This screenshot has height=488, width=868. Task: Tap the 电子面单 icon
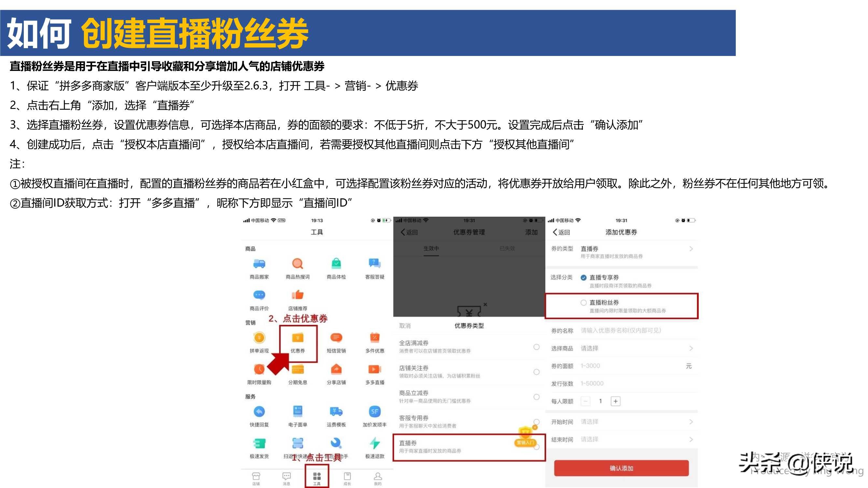pyautogui.click(x=298, y=412)
